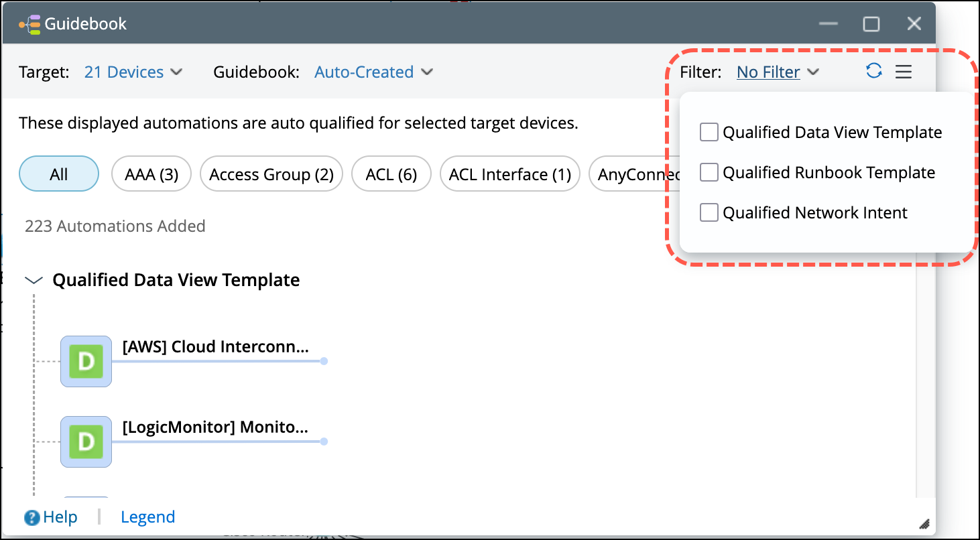Open the hamburger menu icon

pyautogui.click(x=904, y=72)
